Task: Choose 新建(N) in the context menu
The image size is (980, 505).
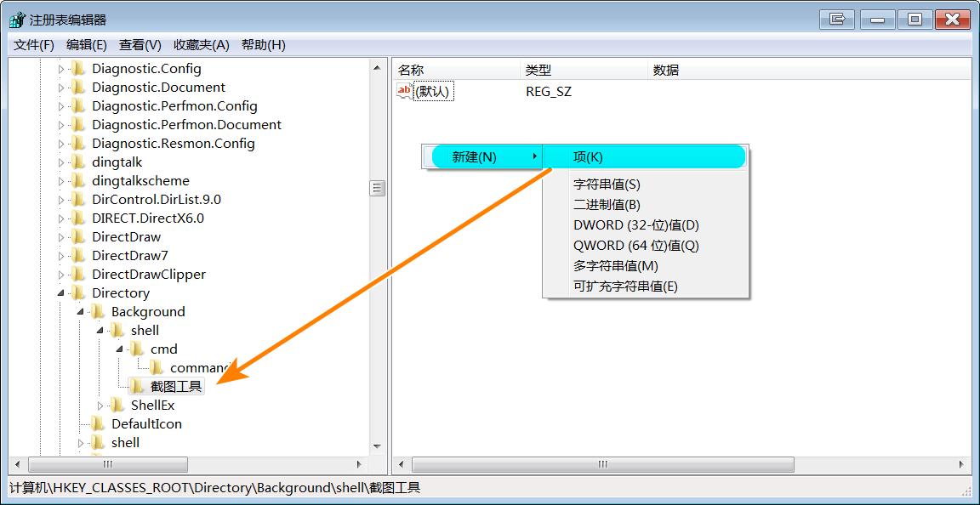Action: pyautogui.click(x=482, y=157)
